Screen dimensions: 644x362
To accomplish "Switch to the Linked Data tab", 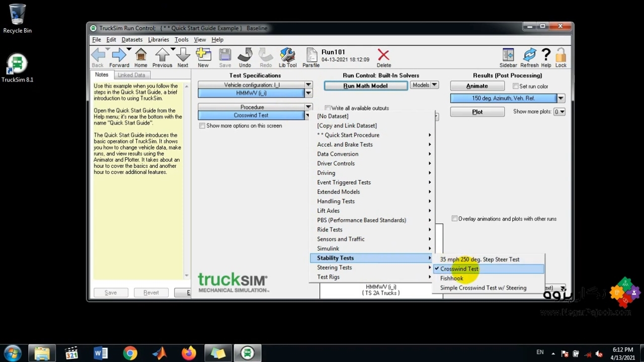I will click(x=131, y=75).
